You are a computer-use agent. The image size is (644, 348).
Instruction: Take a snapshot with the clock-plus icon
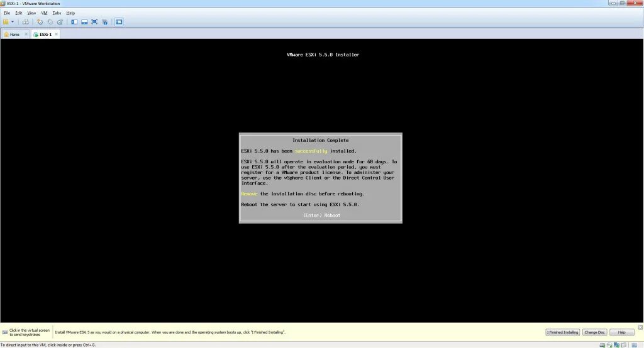tap(40, 22)
